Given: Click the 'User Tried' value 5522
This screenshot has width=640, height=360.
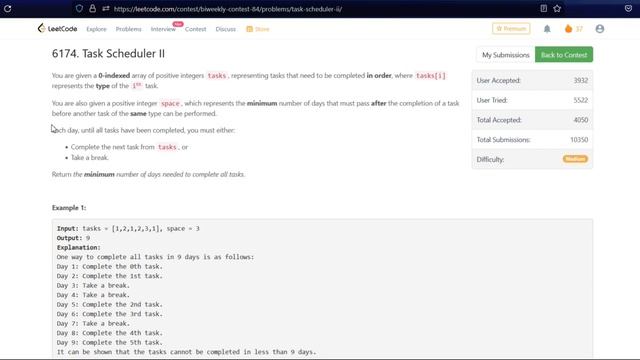Looking at the screenshot, I should click(x=580, y=100).
